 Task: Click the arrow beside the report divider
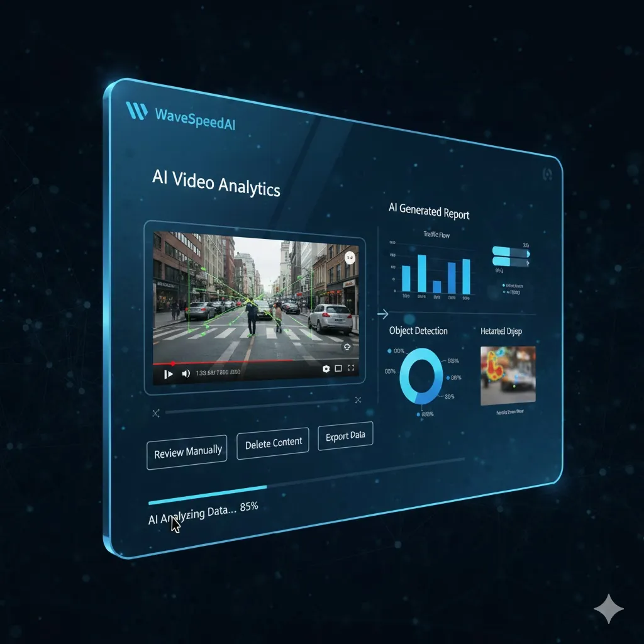click(382, 313)
